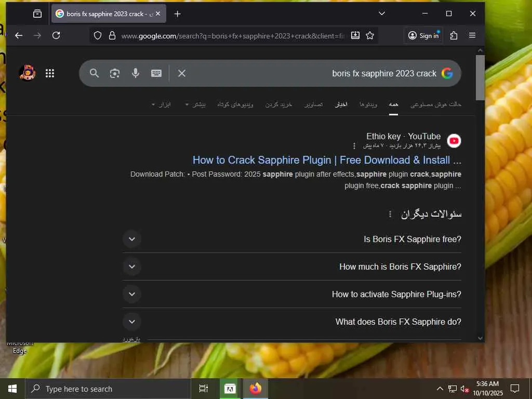The height and width of the screenshot is (399, 532).
Task: Open the network status tray icon
Action: (453, 389)
